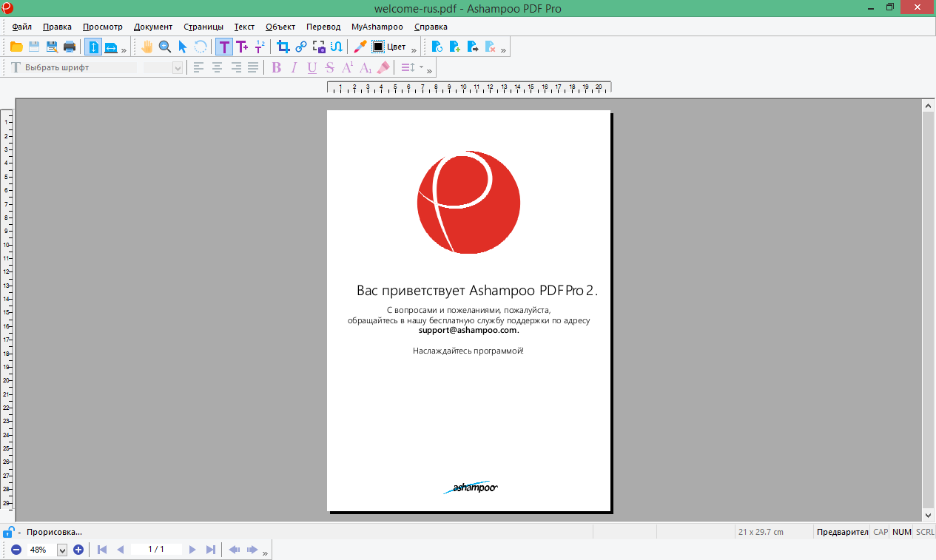Expand the page toolbar overflow chevron

tap(503, 50)
